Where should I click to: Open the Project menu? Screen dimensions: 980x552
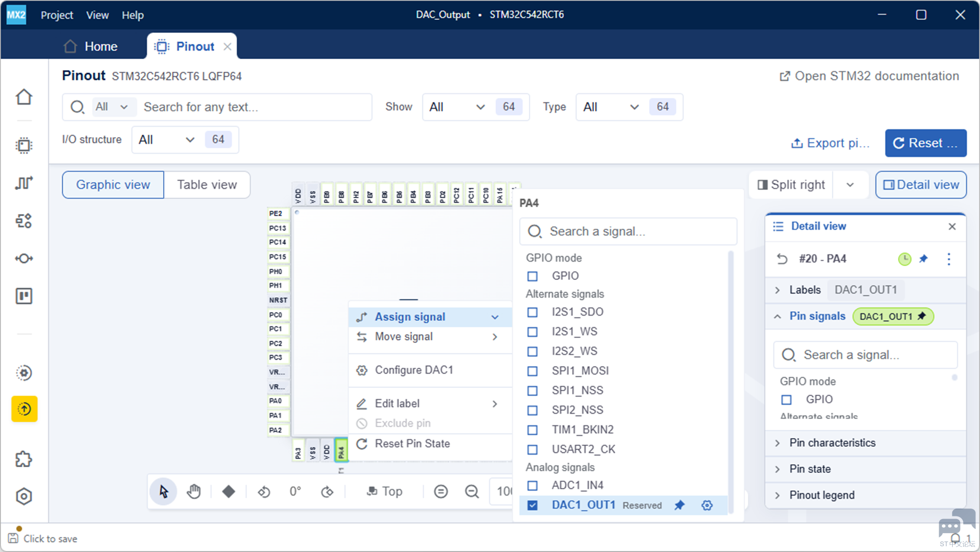click(x=57, y=15)
